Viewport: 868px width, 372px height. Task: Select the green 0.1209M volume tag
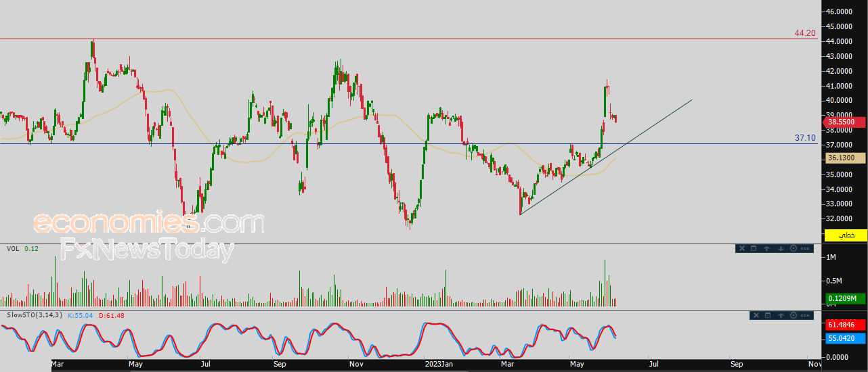[x=846, y=298]
